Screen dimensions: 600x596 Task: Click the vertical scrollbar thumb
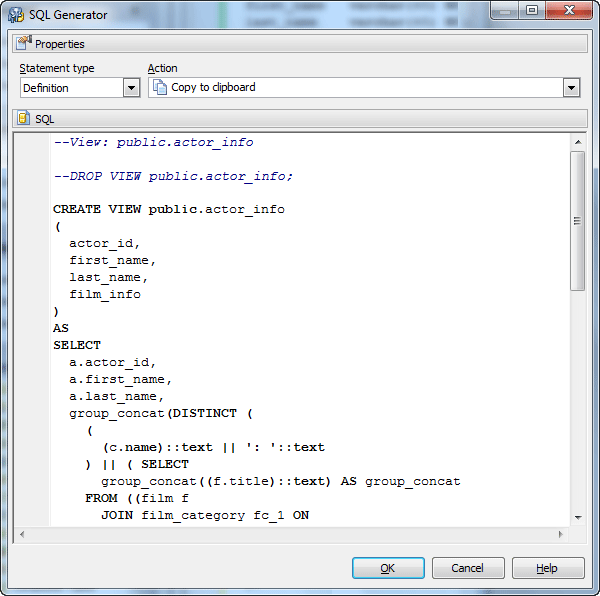pos(577,222)
